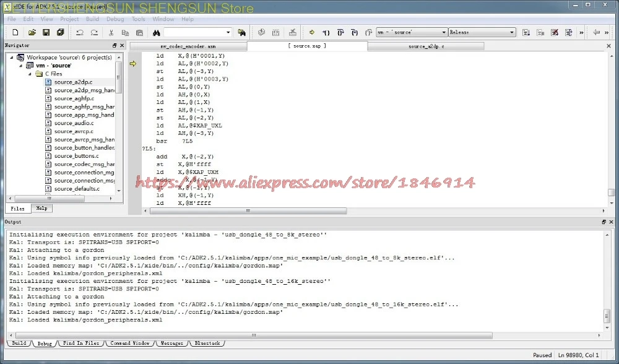Viewport: 619px width, 364px height.
Task: Undo the last edit
Action: [80, 32]
